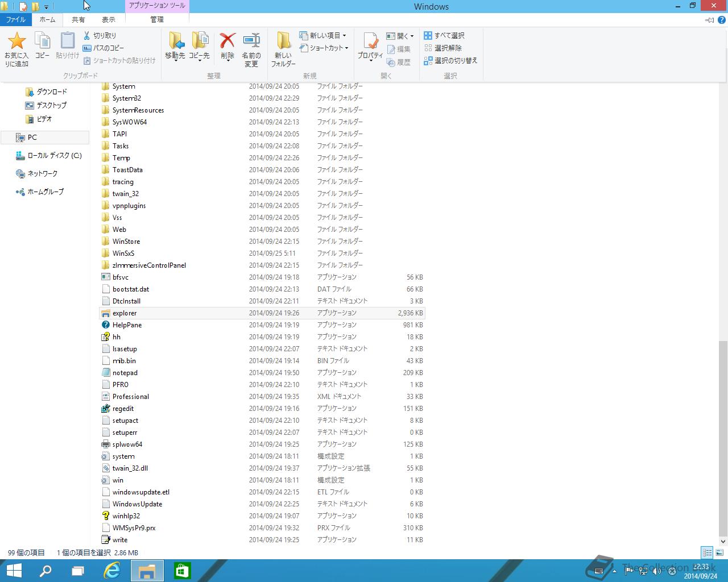Click 選択解除 in the ribbon
The height and width of the screenshot is (582, 728).
[443, 48]
